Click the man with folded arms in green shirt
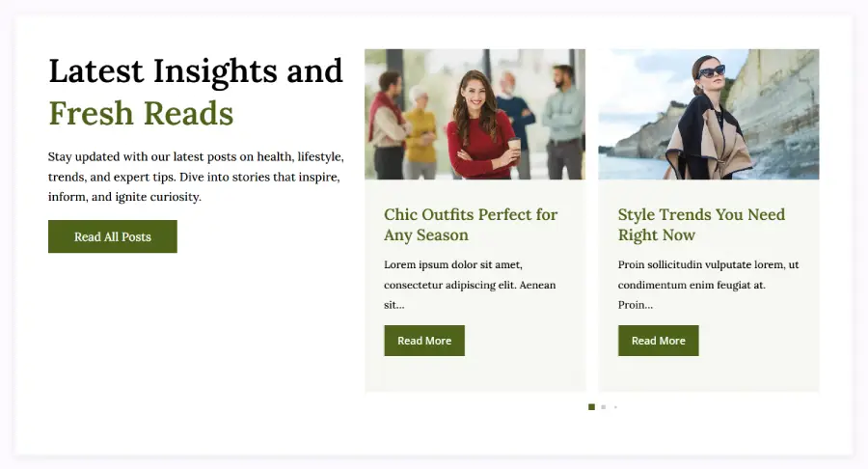The width and height of the screenshot is (868, 469). pos(563,122)
